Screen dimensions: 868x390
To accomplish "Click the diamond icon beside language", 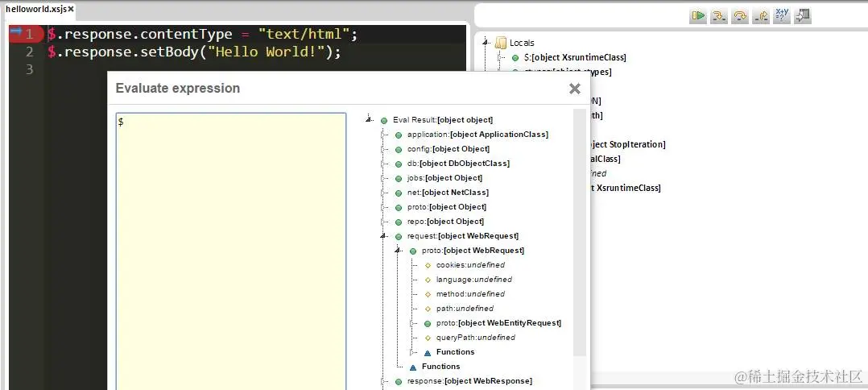I will click(428, 280).
